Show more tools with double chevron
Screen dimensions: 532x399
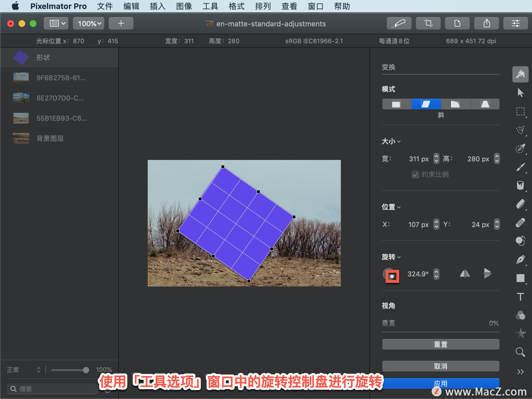click(x=520, y=372)
